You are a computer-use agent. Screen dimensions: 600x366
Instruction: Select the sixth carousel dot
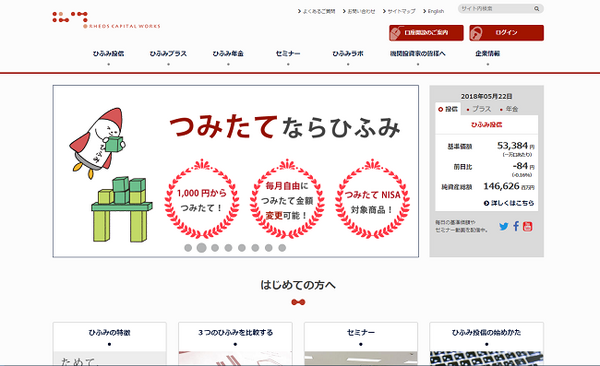[x=255, y=248]
